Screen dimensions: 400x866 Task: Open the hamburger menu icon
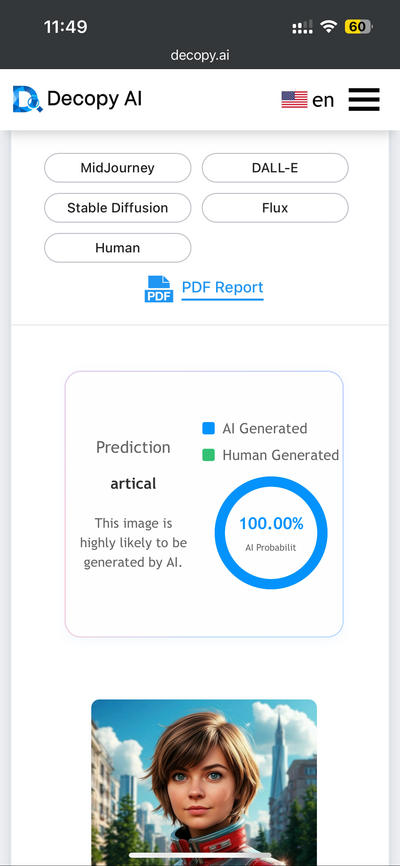[364, 99]
